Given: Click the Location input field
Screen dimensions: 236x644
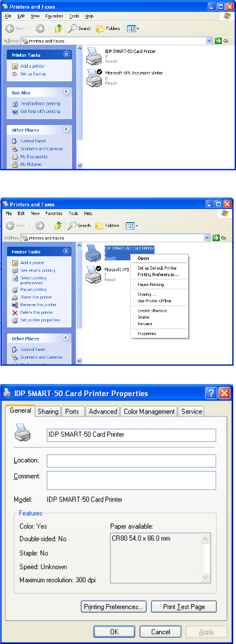Looking at the screenshot, I should (x=131, y=461).
